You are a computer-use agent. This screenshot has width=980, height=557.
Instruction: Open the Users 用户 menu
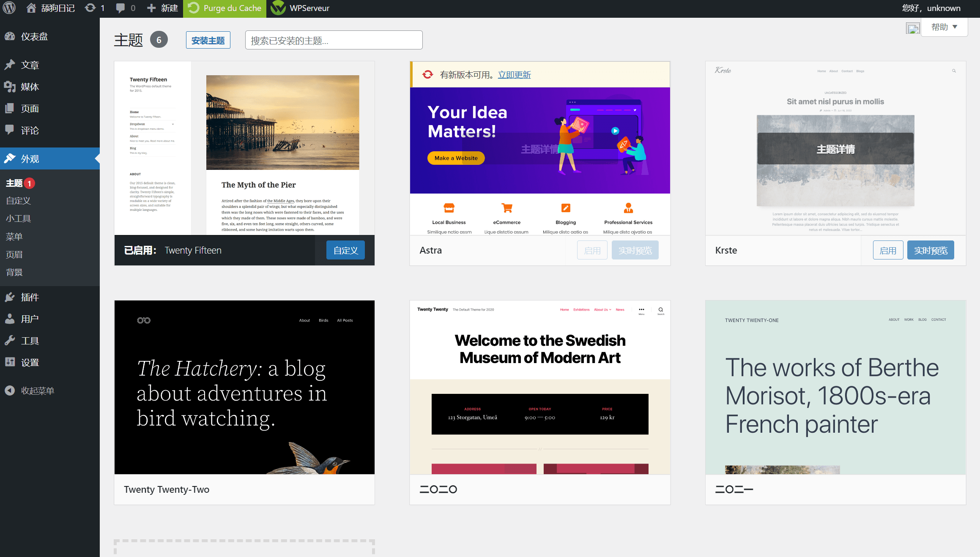(x=50, y=319)
